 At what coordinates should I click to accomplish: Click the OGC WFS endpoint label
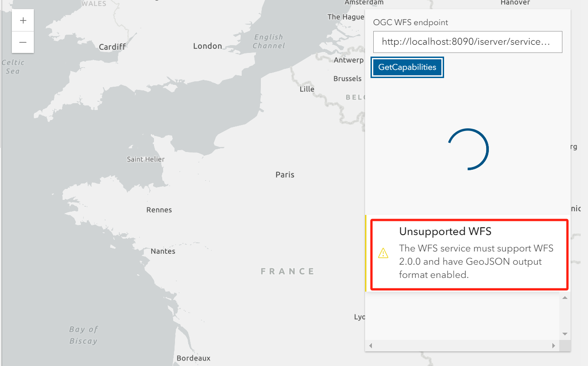pos(411,22)
